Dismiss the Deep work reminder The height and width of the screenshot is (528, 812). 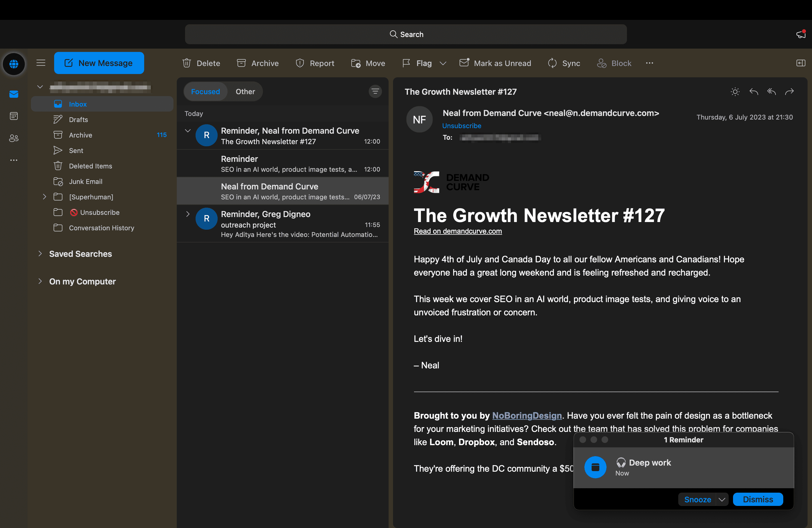point(758,499)
